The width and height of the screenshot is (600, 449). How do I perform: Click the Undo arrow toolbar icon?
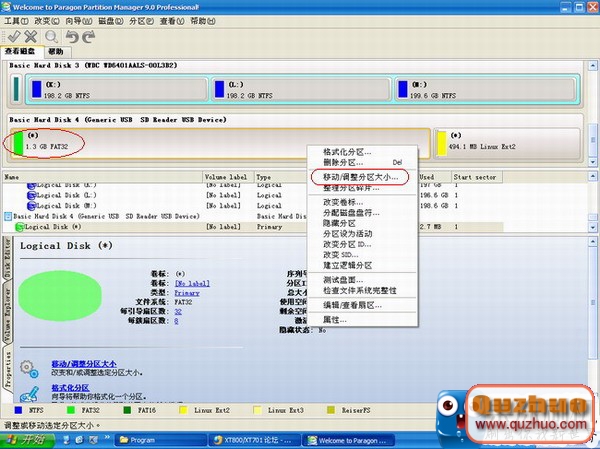tap(71, 36)
